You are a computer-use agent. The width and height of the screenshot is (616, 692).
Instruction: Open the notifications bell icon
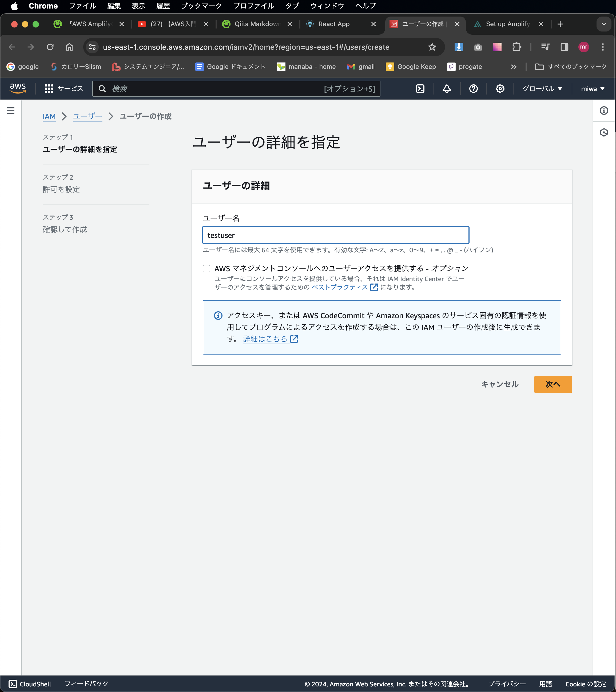click(x=446, y=88)
